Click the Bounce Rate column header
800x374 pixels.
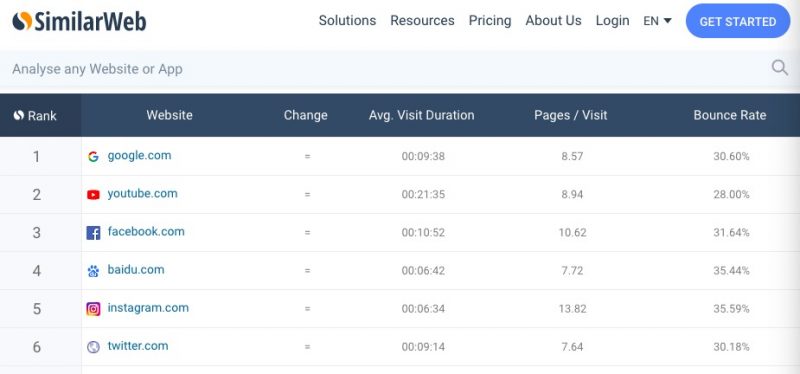(x=730, y=115)
